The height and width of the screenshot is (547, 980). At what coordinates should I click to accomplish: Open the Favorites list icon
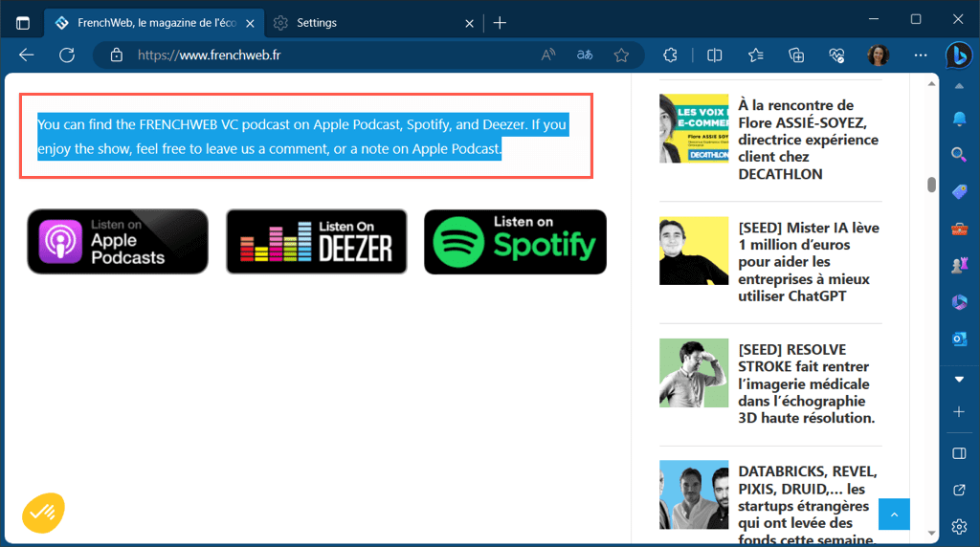pos(755,55)
